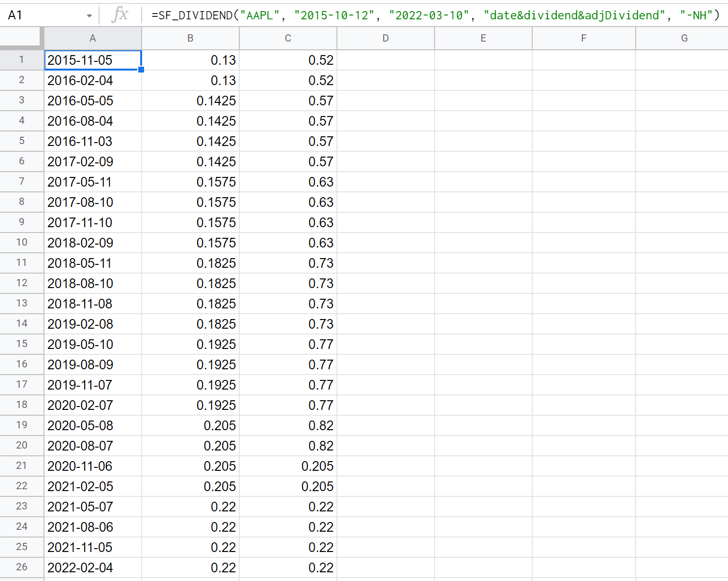The width and height of the screenshot is (728, 581).
Task: Click cell containing 2017-05-11
Action: pyautogui.click(x=93, y=182)
